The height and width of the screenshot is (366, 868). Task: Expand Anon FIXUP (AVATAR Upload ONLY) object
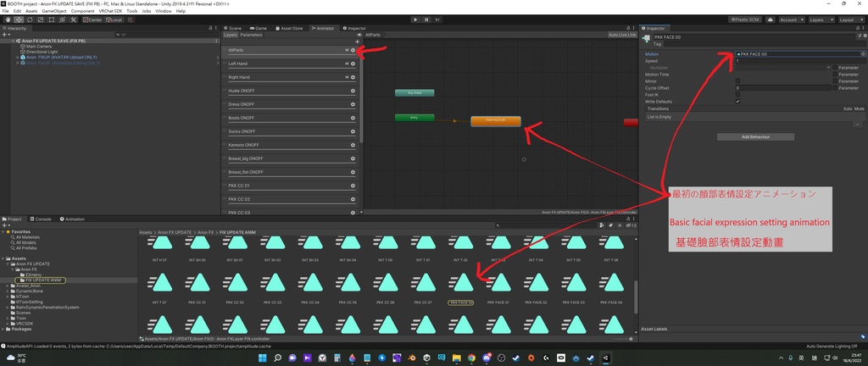click(18, 58)
